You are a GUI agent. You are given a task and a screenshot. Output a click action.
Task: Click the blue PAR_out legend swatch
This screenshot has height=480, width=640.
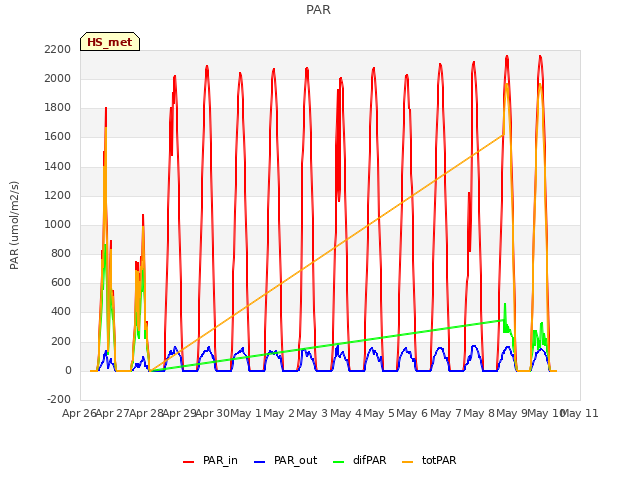click(260, 462)
